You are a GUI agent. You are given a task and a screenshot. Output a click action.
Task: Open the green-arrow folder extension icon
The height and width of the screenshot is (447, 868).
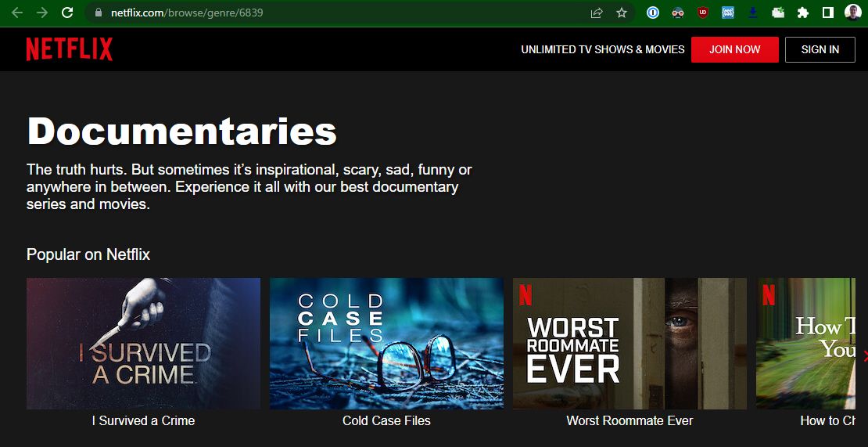click(778, 13)
